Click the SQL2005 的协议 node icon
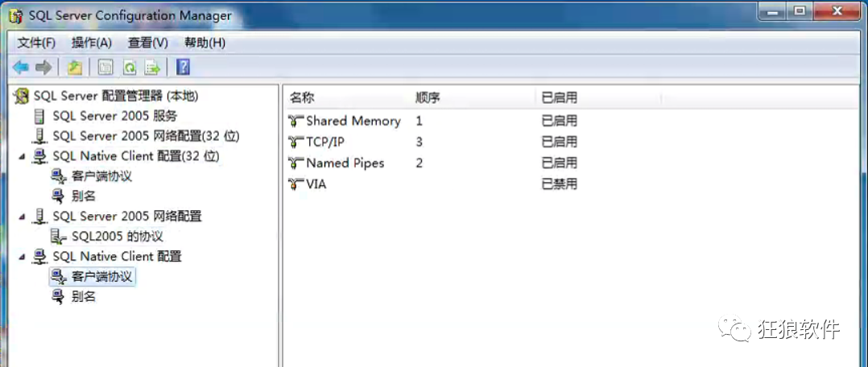The height and width of the screenshot is (367, 868). pyautogui.click(x=58, y=237)
